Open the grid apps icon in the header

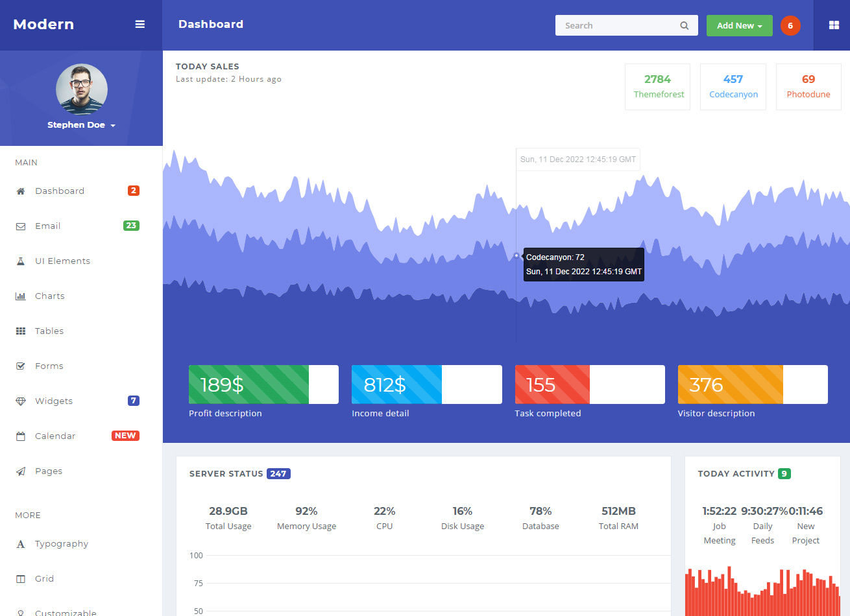coord(834,25)
